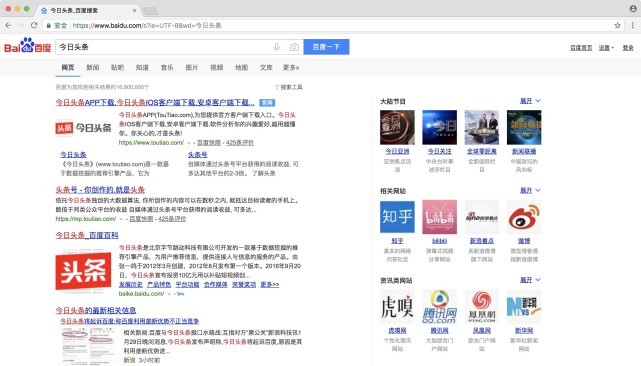Click the 知乎 site logo tile
The image size is (641, 366).
(397, 217)
